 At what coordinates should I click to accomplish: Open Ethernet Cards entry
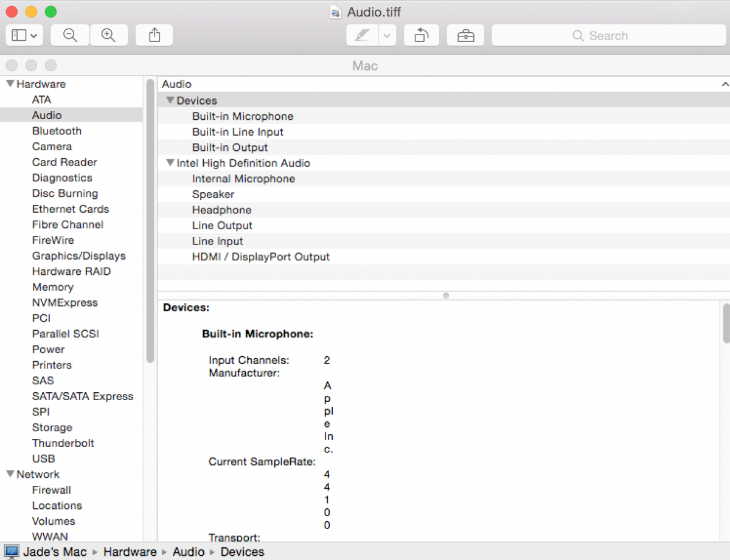pos(71,209)
